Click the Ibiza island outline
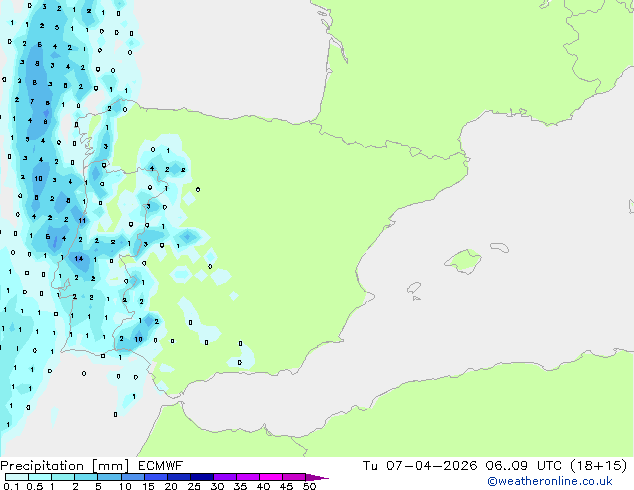 (x=414, y=288)
